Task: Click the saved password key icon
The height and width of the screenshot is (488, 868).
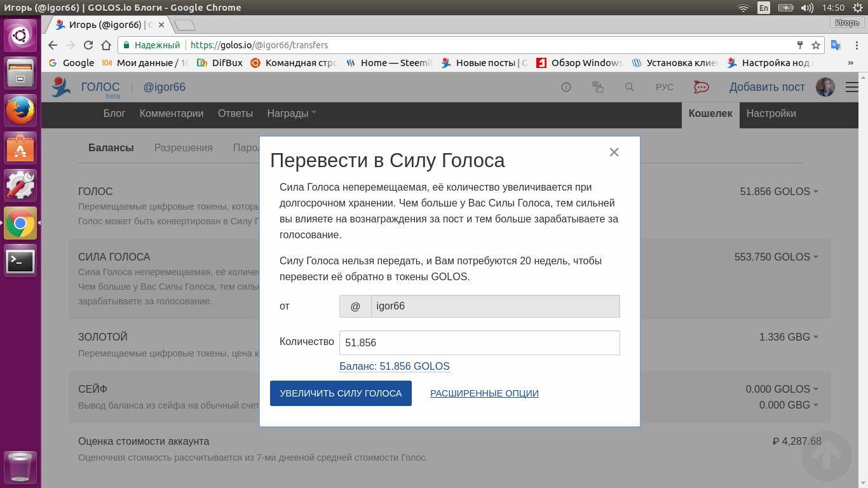Action: coord(800,45)
